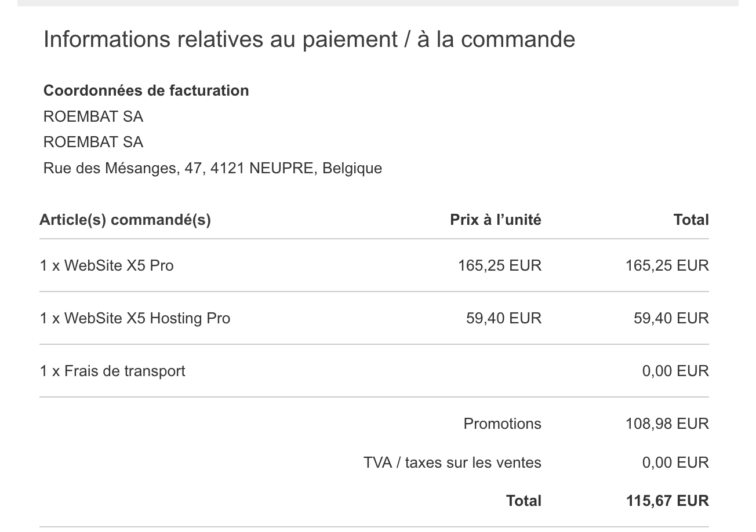
Task: Click the second ROEMBAT SA line
Action: point(93,142)
